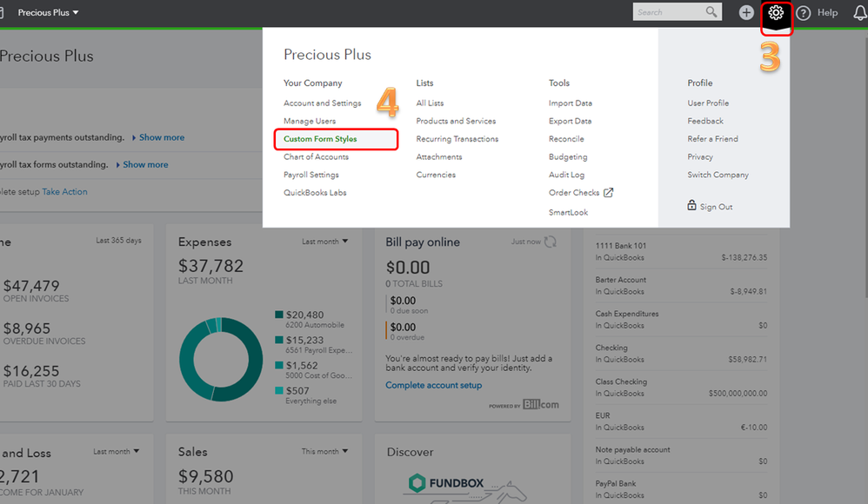Click Checking account row

681,354
